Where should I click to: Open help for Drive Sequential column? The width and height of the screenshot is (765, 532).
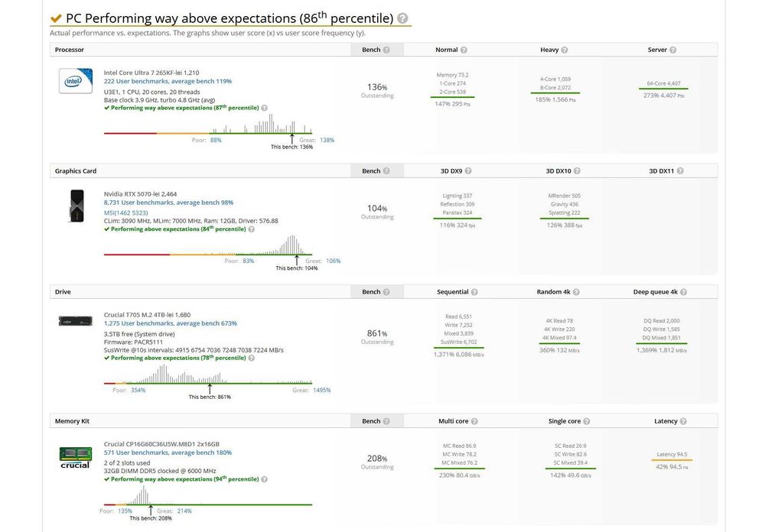474,292
